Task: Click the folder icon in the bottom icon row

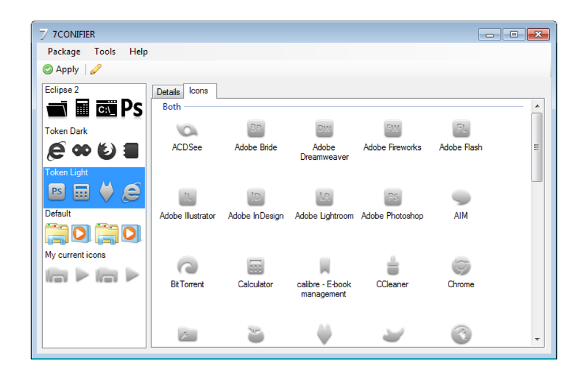Action: [187, 335]
